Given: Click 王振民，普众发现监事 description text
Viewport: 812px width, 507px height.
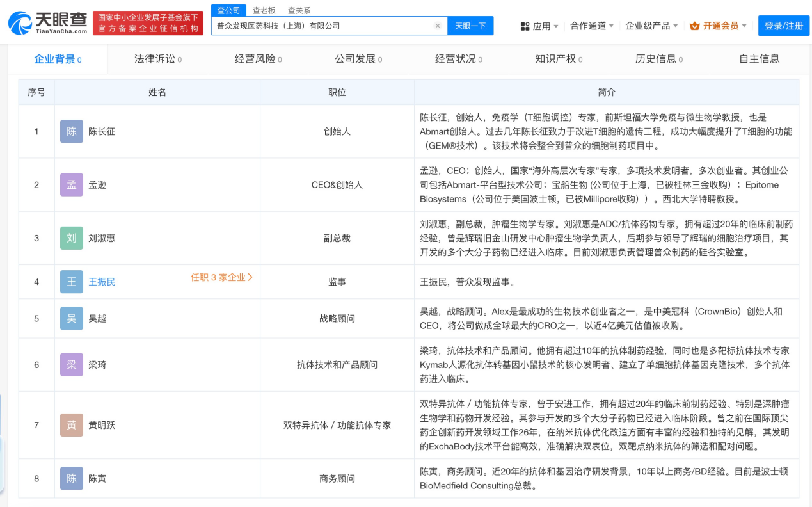Looking at the screenshot, I should 467,282.
